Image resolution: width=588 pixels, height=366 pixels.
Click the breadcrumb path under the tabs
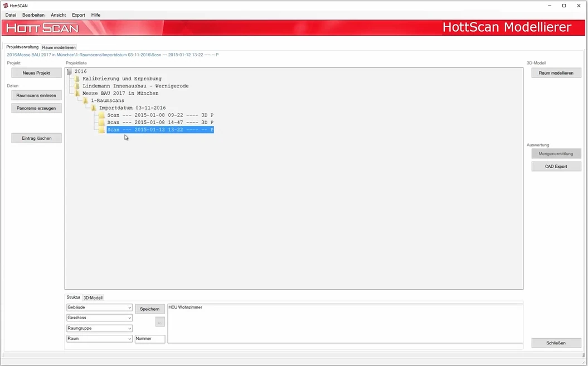point(113,55)
